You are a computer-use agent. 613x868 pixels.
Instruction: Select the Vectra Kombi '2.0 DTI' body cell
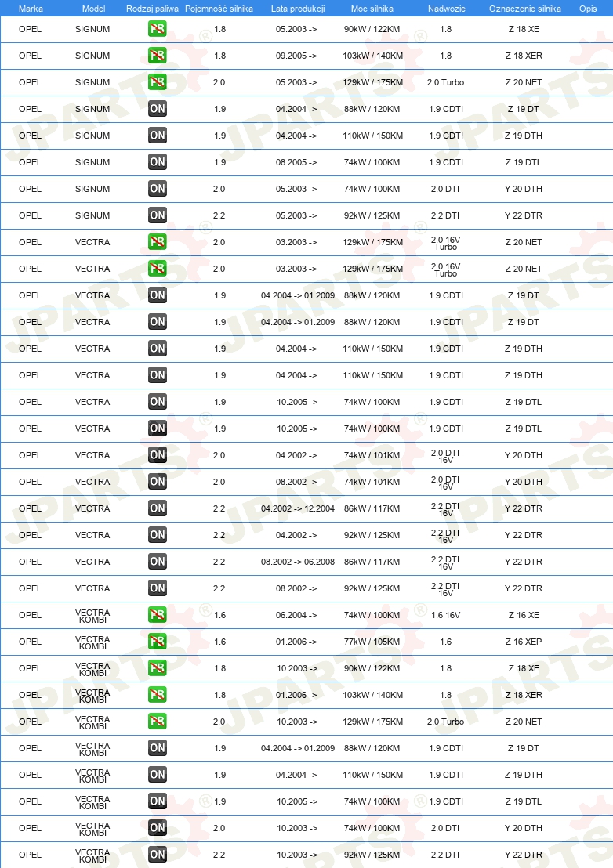446,827
